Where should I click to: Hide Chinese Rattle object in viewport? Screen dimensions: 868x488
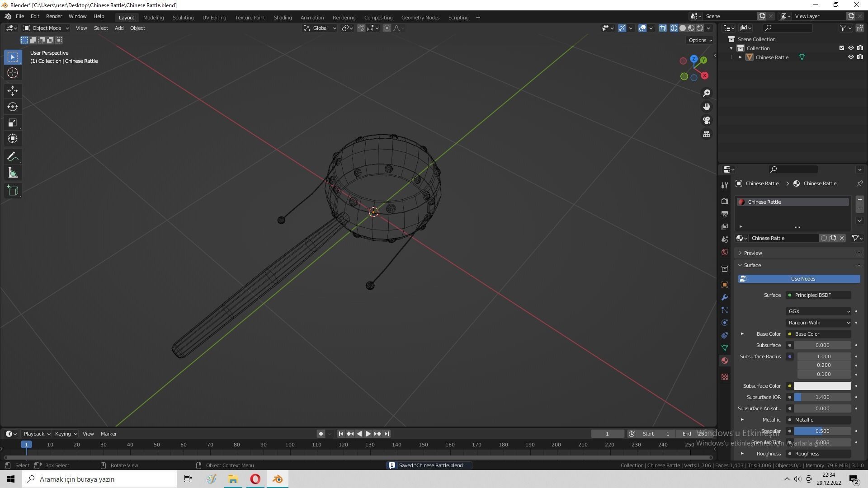[850, 57]
